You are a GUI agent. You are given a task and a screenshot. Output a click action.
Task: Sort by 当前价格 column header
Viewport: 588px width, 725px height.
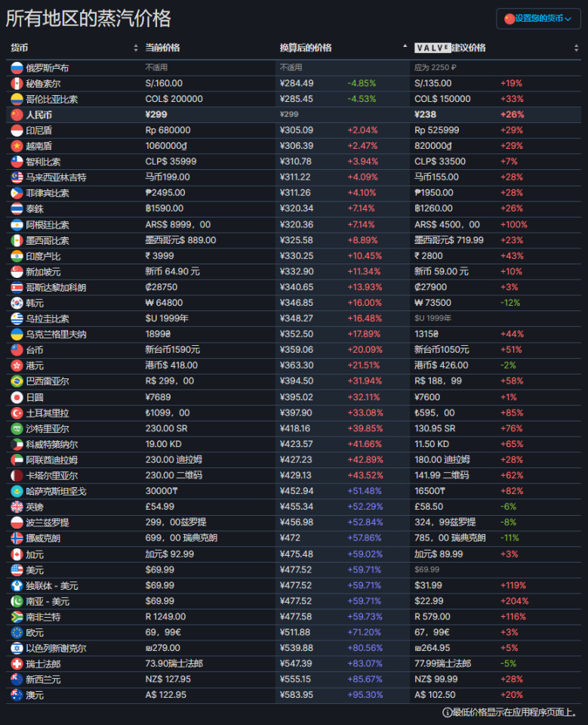(162, 48)
